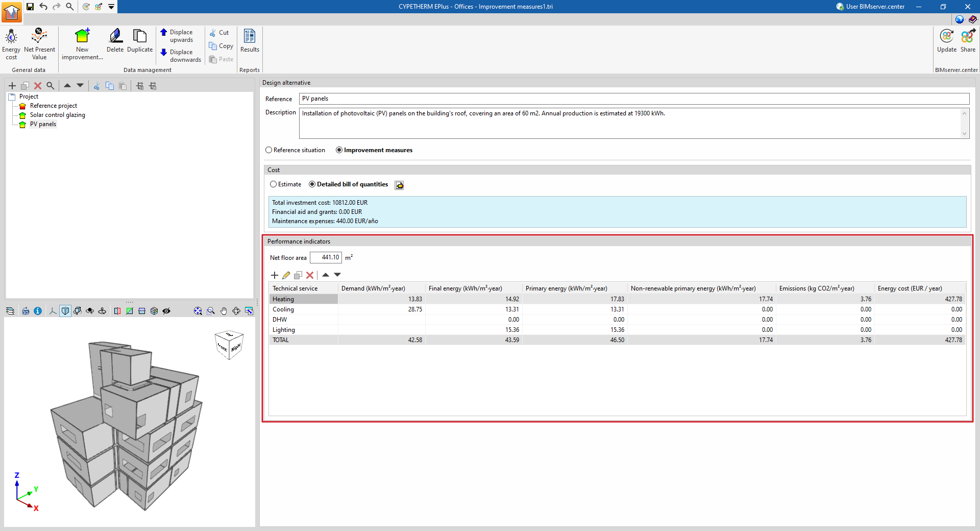Open Net Present Value settings
The image size is (980, 531).
coord(39,44)
